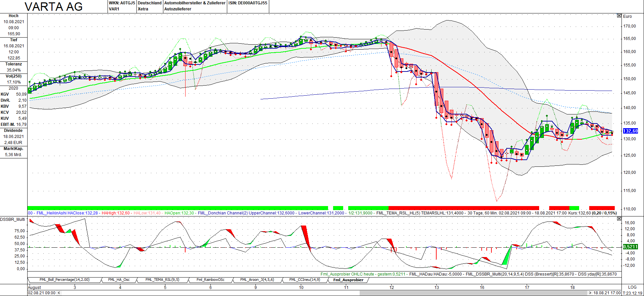Click the current price marker 132,60
644x296 pixels.
[630, 131]
